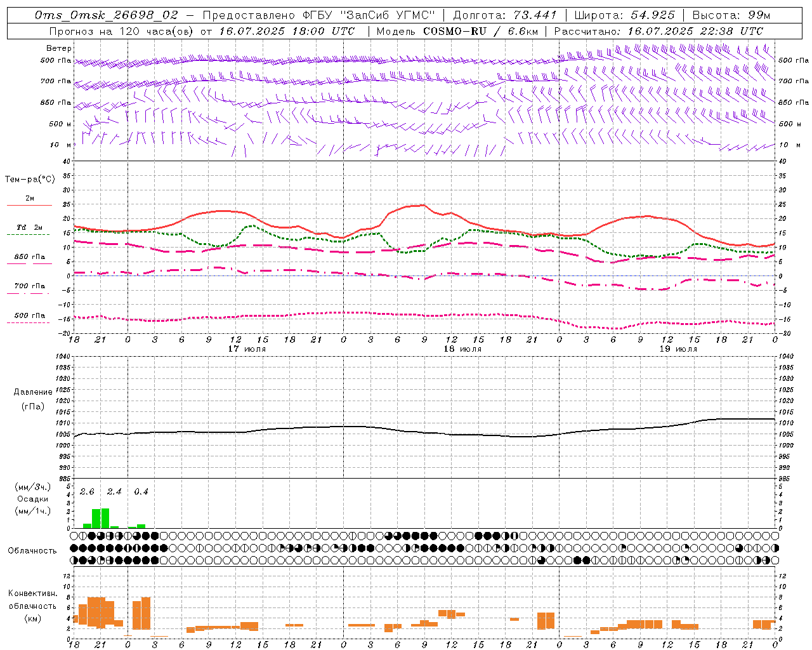Click the 19 июля date label
Viewport: 812px width, 650px height.
pyautogui.click(x=678, y=349)
